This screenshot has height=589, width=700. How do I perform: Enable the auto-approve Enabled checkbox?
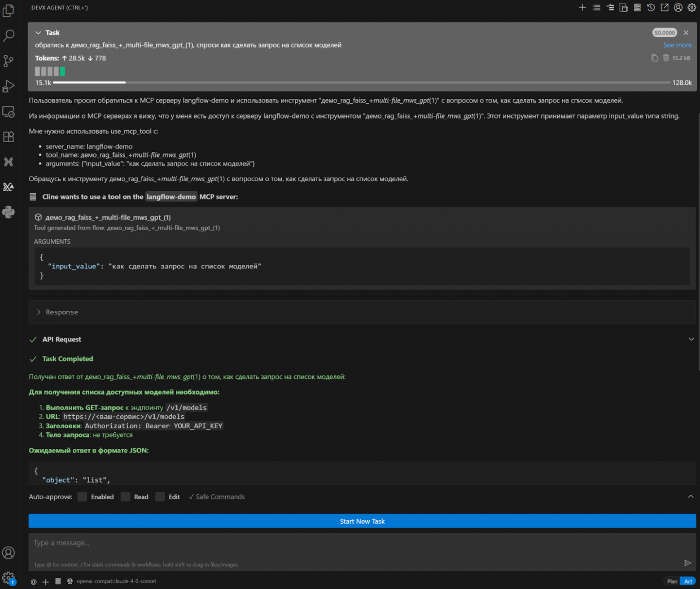[82, 497]
